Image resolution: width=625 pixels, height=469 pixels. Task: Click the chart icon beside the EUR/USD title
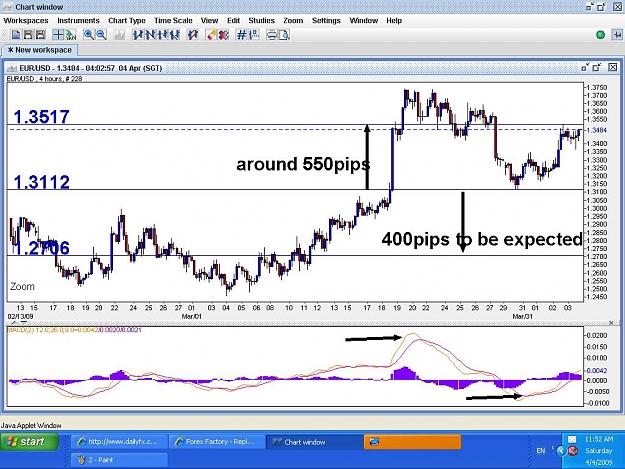12,68
